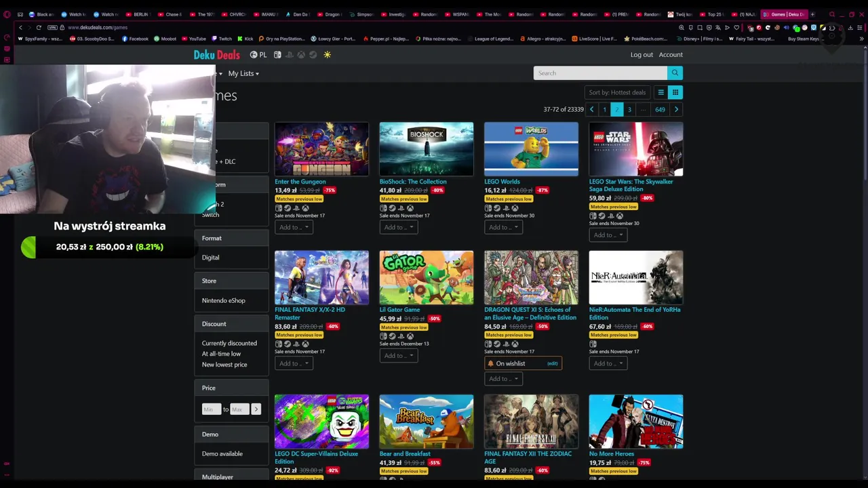868x488 pixels.
Task: Open Add to dropdown for Lil Gator Game
Action: coord(399,356)
